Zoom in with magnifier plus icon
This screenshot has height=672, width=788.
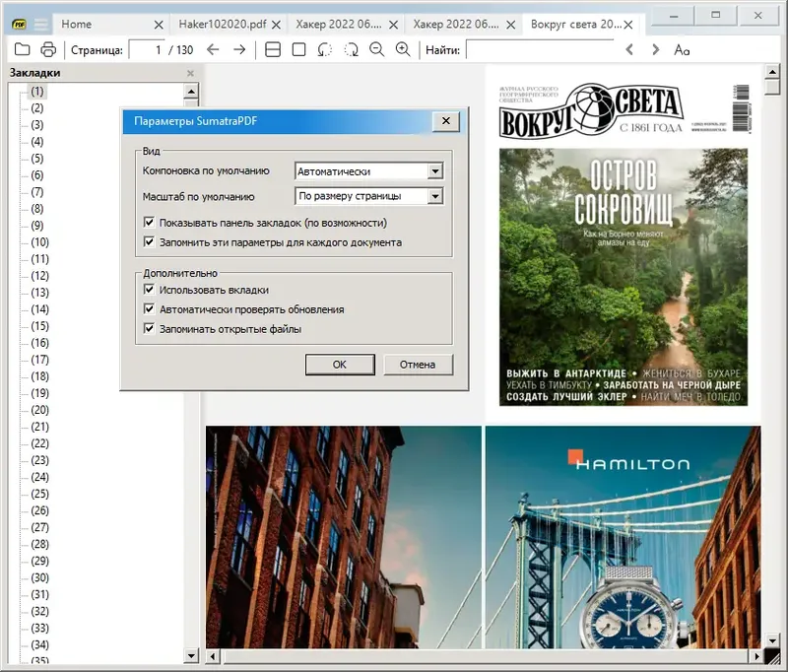click(x=403, y=49)
